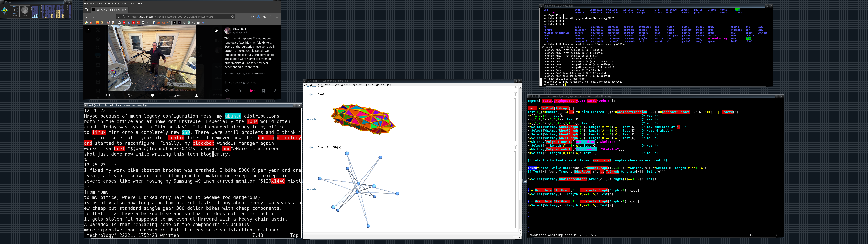Click the share icon below the photo

point(196,95)
